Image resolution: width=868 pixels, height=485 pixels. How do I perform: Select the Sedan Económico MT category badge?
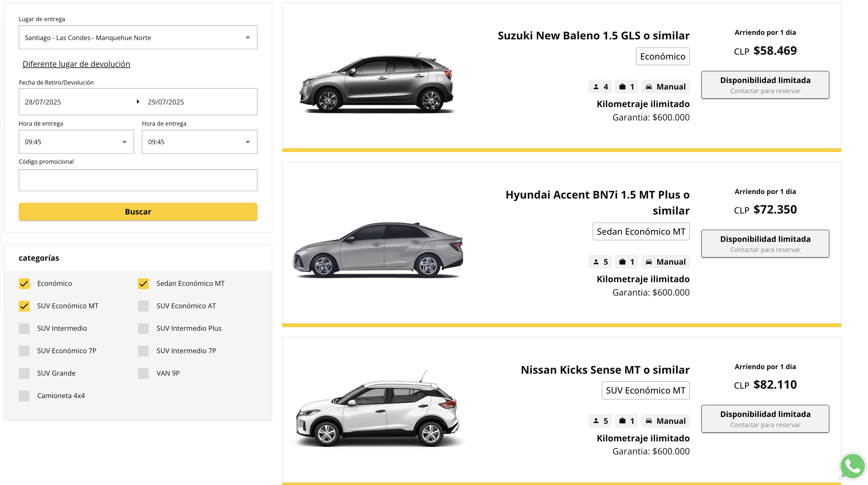point(641,231)
